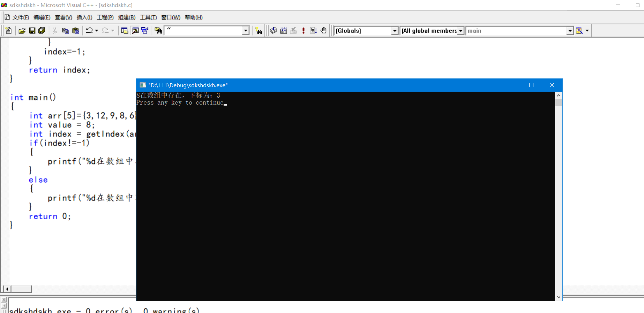
Task: Minimize the Visual C++ main window
Action: coord(618,5)
